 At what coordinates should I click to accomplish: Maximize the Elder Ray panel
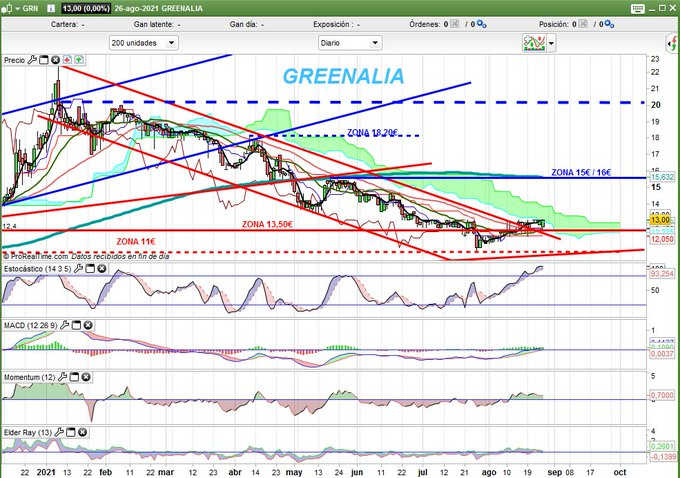click(x=71, y=432)
